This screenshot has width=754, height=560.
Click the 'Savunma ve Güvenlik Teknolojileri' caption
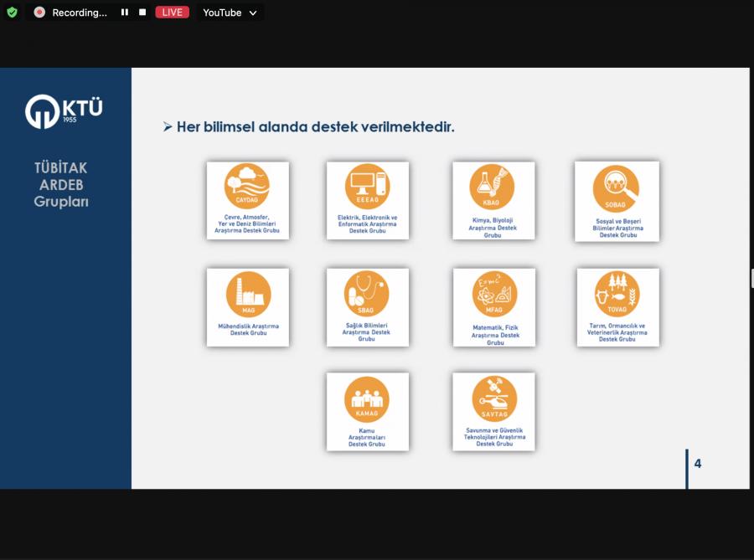pos(494,437)
